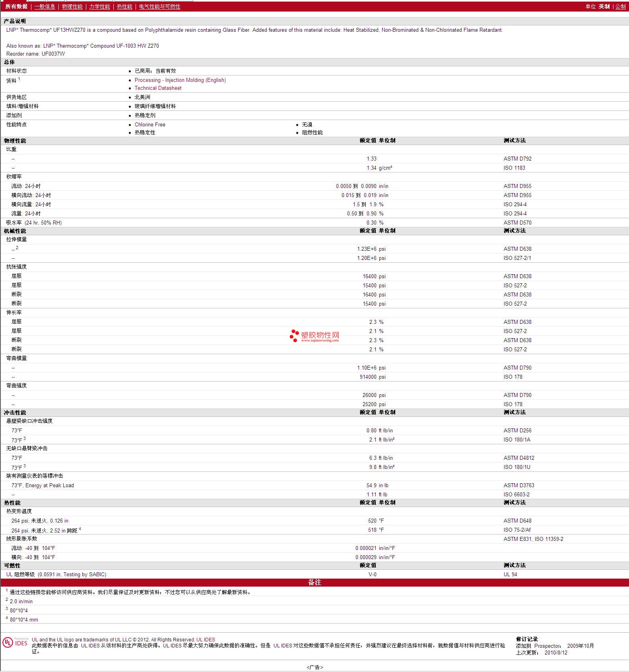This screenshot has width=629, height=672.
Task: Click the 备注 notes banner
Action: [314, 582]
